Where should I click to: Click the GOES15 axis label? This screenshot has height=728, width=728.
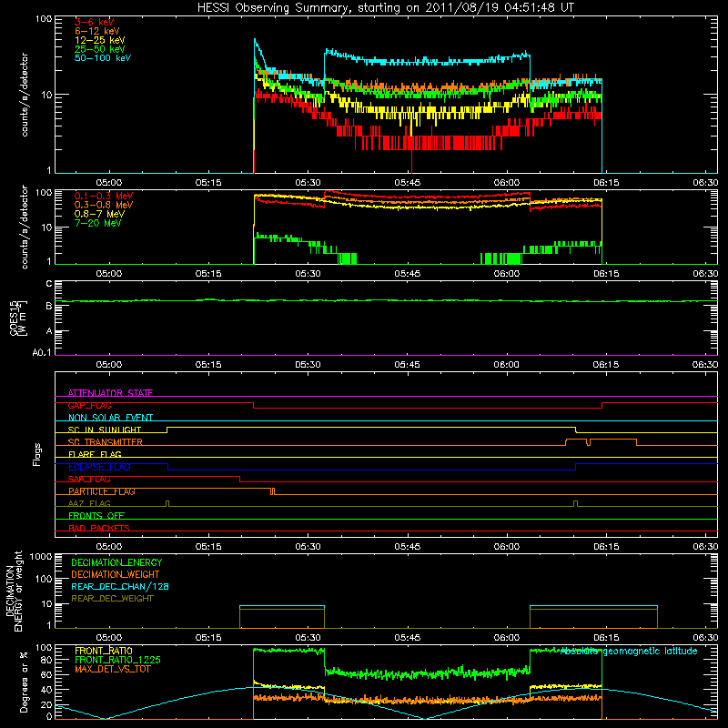pos(15,318)
